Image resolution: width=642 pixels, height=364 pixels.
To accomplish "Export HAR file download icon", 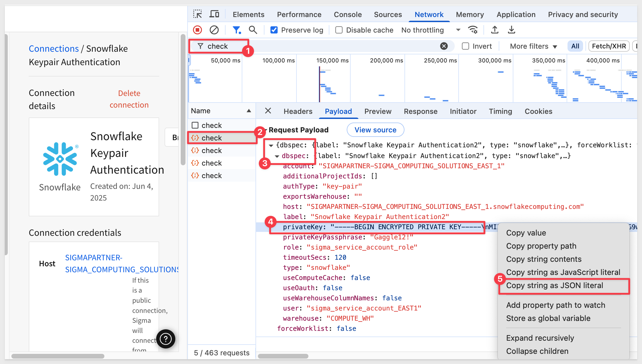I will [x=512, y=30].
